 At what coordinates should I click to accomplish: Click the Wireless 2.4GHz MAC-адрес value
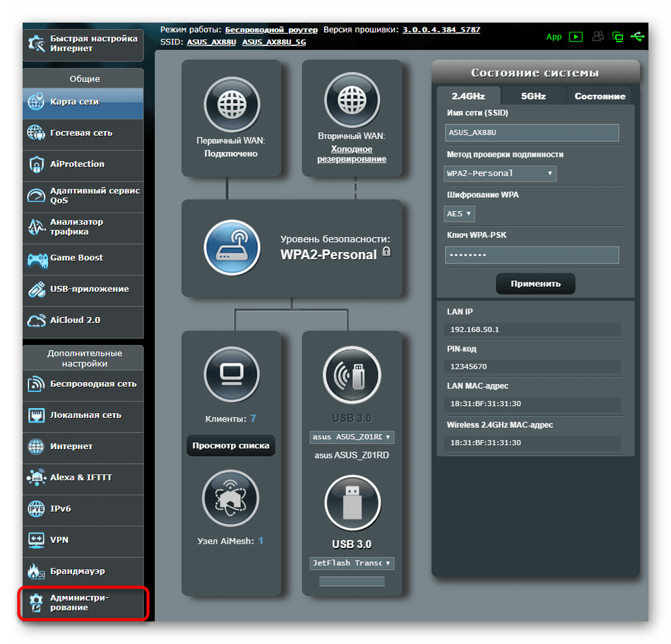click(x=534, y=443)
